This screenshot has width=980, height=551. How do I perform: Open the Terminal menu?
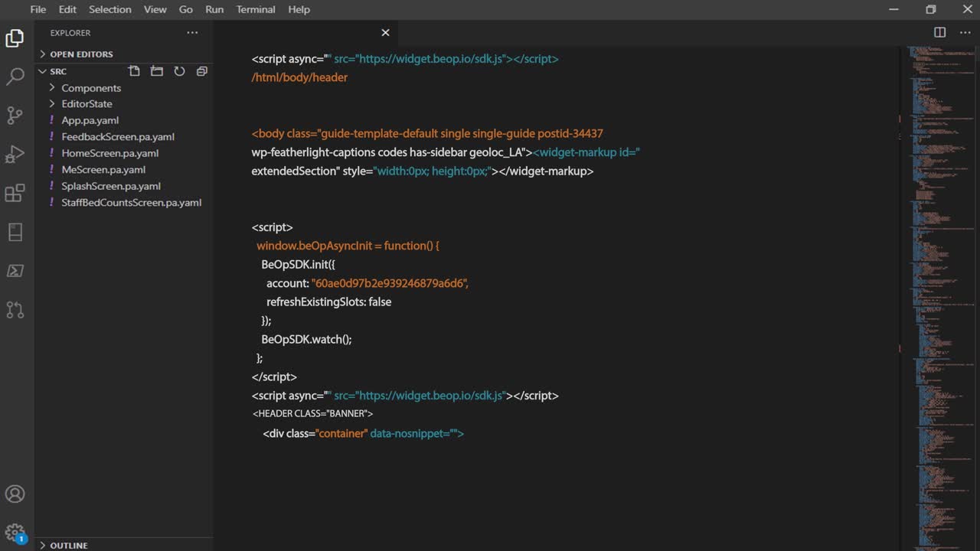click(x=255, y=9)
